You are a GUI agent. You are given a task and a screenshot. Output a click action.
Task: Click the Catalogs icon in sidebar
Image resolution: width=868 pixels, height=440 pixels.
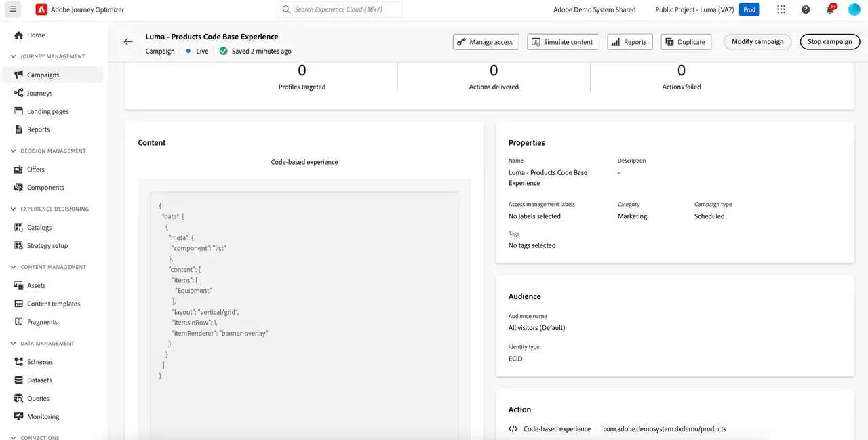pyautogui.click(x=19, y=228)
